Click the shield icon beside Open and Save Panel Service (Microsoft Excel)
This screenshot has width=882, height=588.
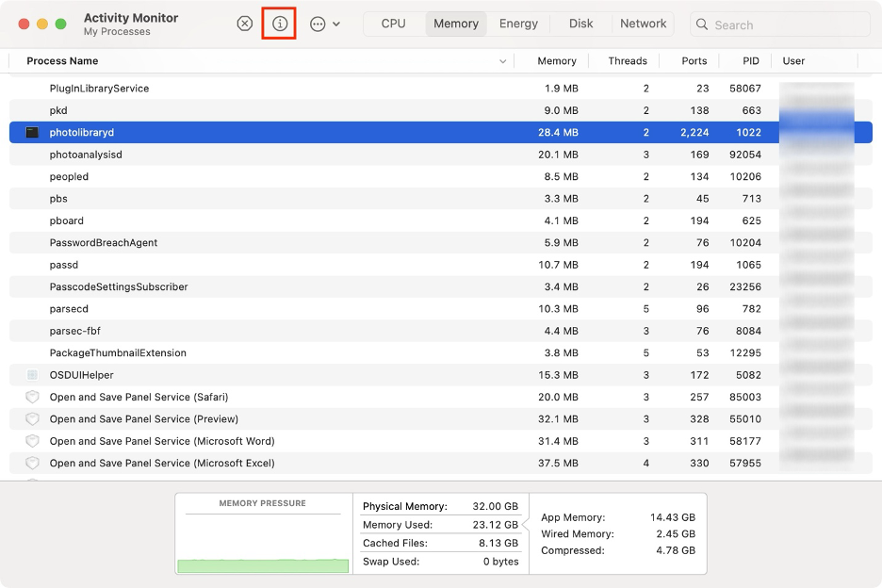point(31,463)
